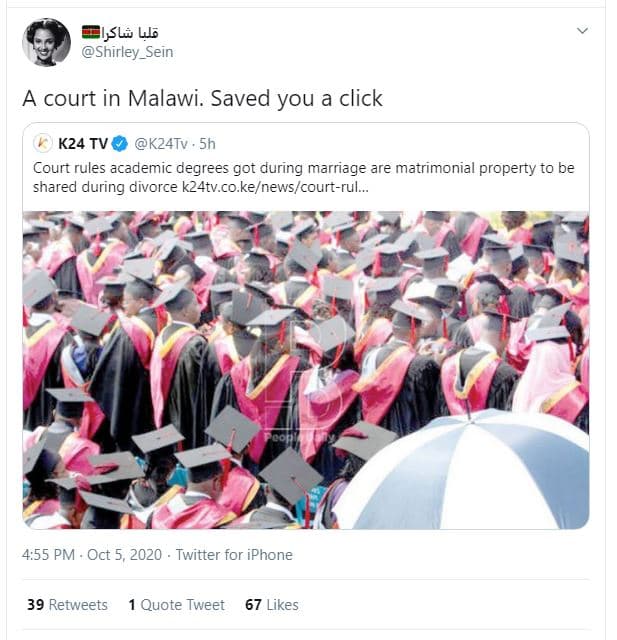The height and width of the screenshot is (640, 617).
Task: Click the K24 TV logo icon
Action: click(43, 144)
